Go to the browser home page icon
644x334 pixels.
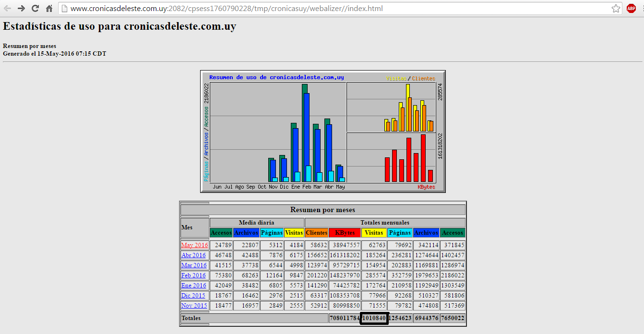(49, 9)
